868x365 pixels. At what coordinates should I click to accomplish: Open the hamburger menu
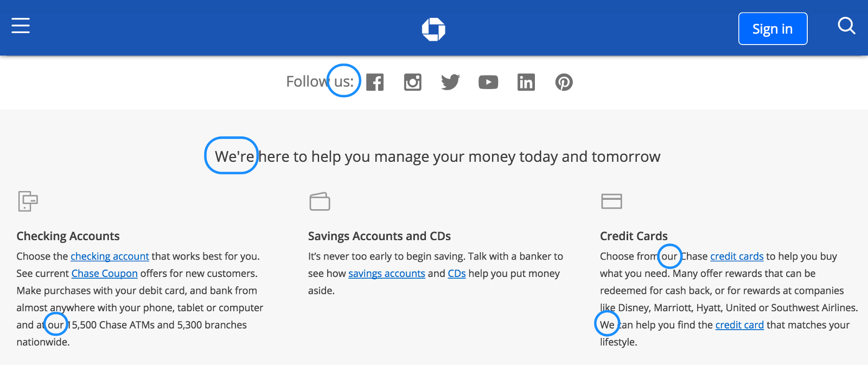click(21, 26)
